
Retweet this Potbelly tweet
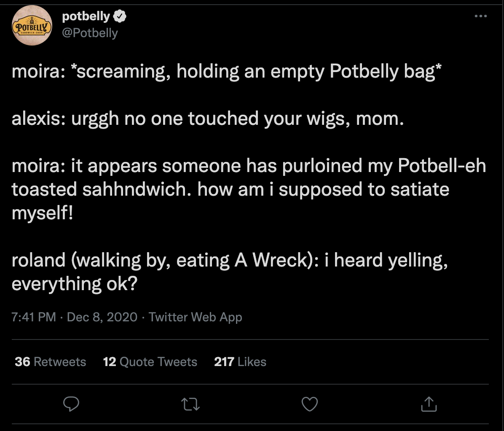190,405
